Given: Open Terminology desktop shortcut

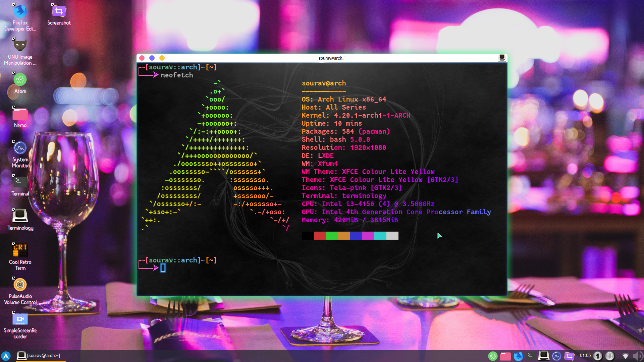Looking at the screenshot, I should (20, 216).
